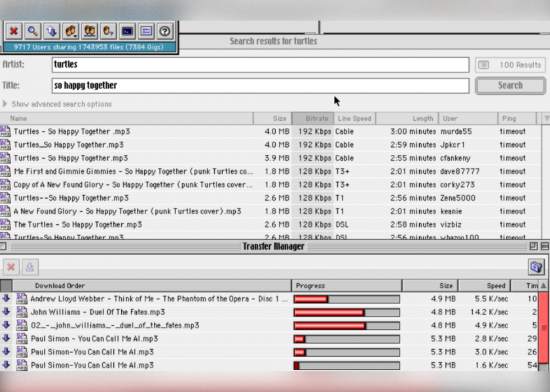This screenshot has width=550, height=392.
Task: Click progress bar for Duel Of The Fates.mp3
Action: 346,312
